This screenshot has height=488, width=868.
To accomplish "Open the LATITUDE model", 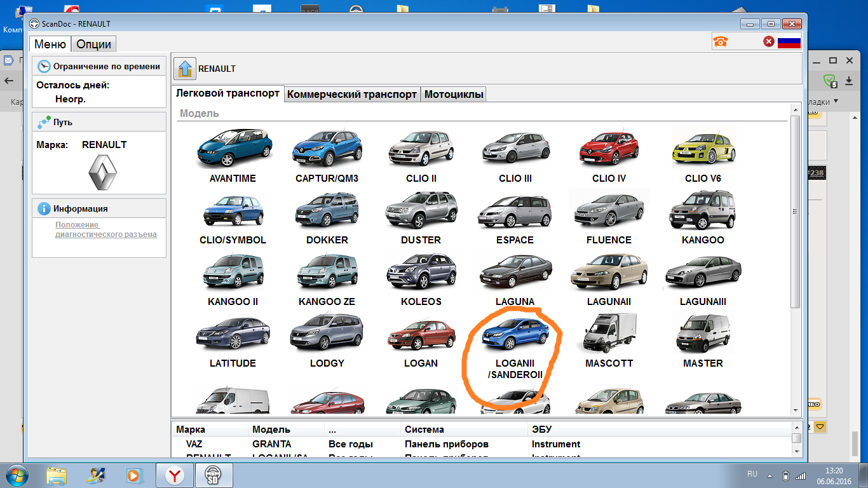I will coord(233,341).
